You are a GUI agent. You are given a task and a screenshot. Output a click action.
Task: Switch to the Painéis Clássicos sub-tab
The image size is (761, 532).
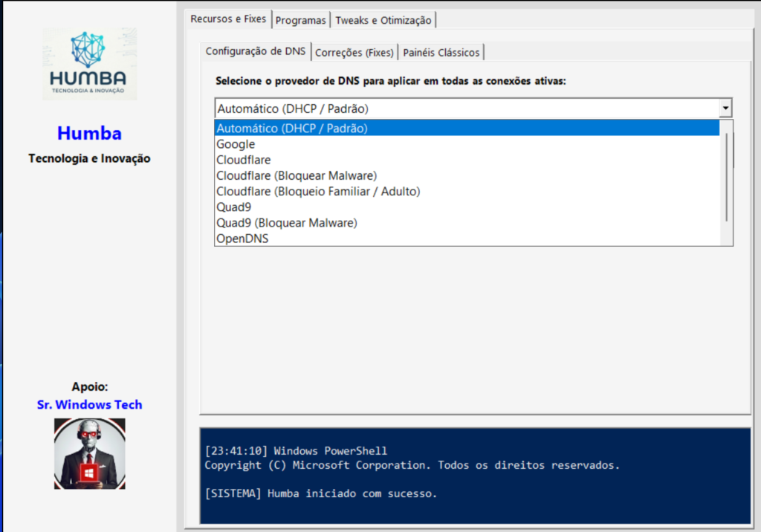coord(441,52)
